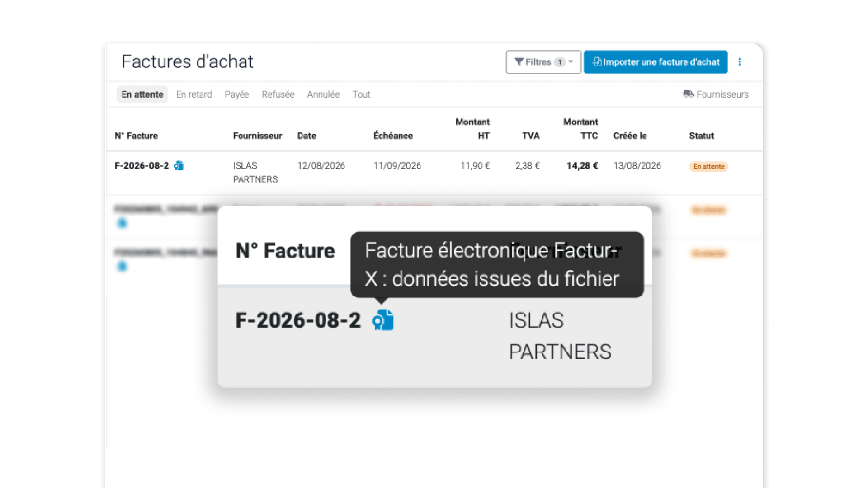Switch to the En retard tab
The width and height of the screenshot is (868, 488).
(194, 94)
